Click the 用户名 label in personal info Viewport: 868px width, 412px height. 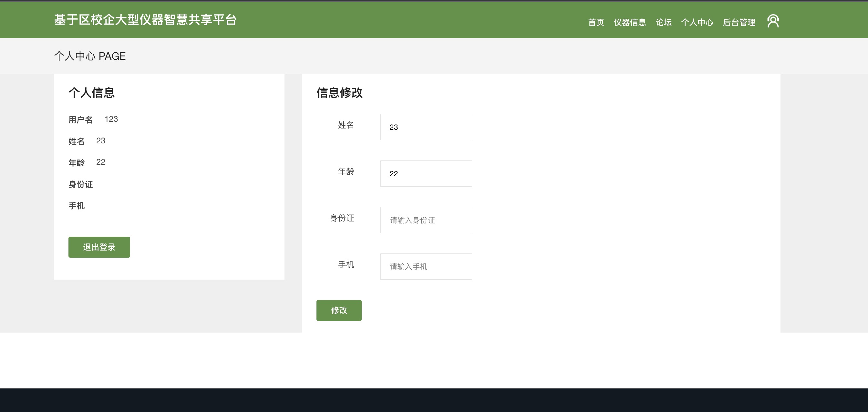[80, 119]
